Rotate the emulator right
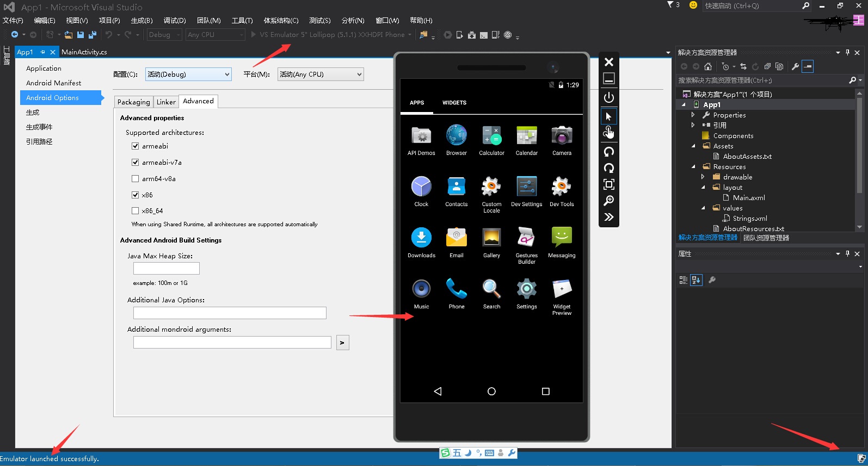Screen dimensions: 868x466 click(609, 168)
